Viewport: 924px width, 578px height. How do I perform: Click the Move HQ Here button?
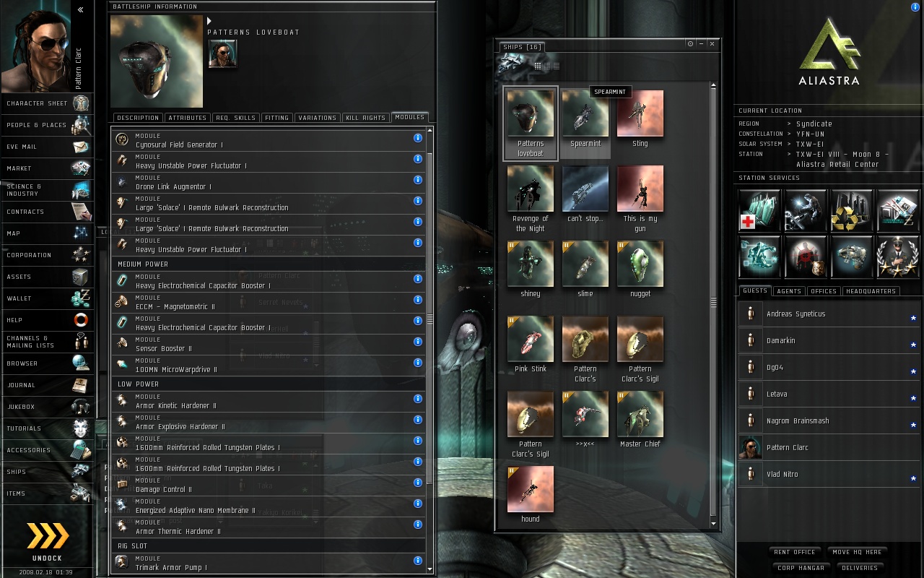[x=857, y=552]
